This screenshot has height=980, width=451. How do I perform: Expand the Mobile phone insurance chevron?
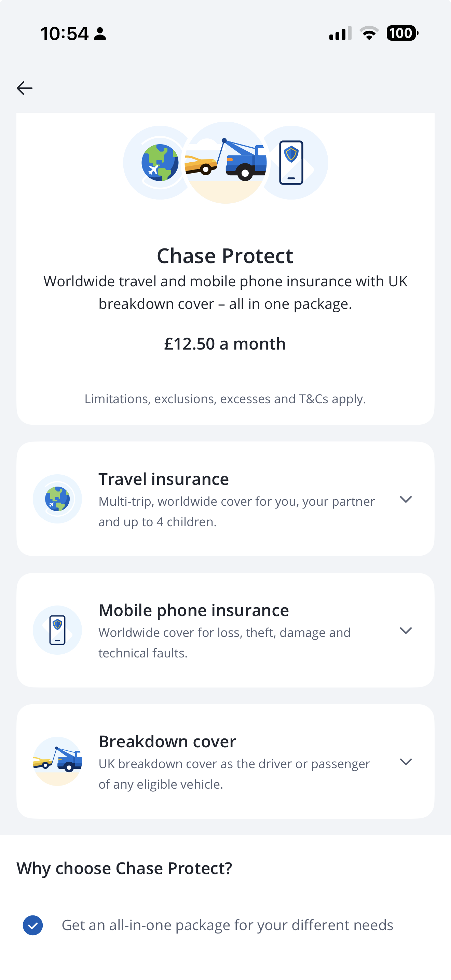pos(406,630)
